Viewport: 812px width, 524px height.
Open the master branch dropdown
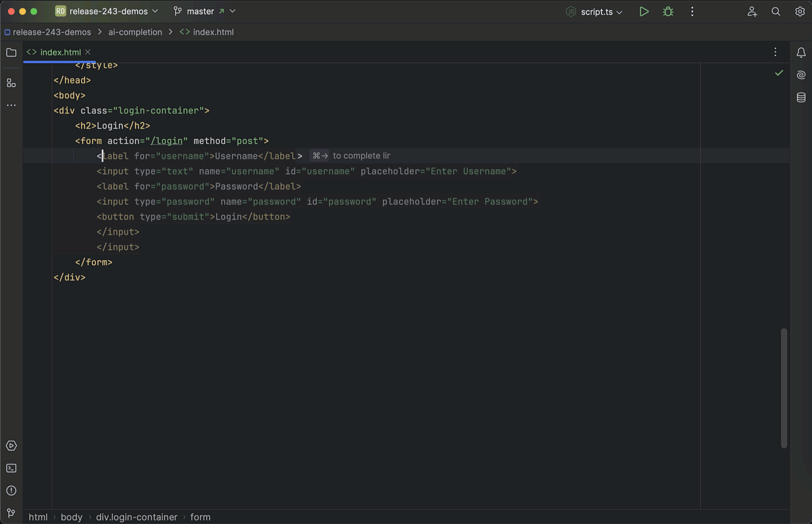pos(205,11)
